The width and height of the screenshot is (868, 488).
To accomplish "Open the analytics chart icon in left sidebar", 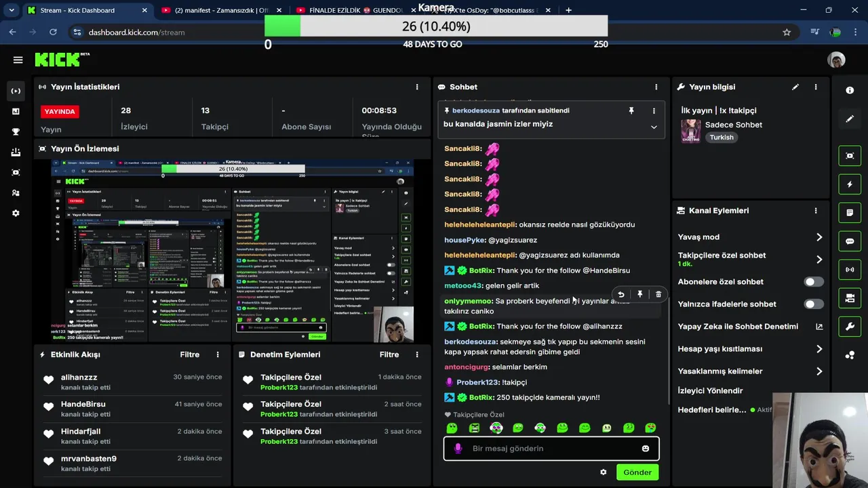I will pos(16,111).
